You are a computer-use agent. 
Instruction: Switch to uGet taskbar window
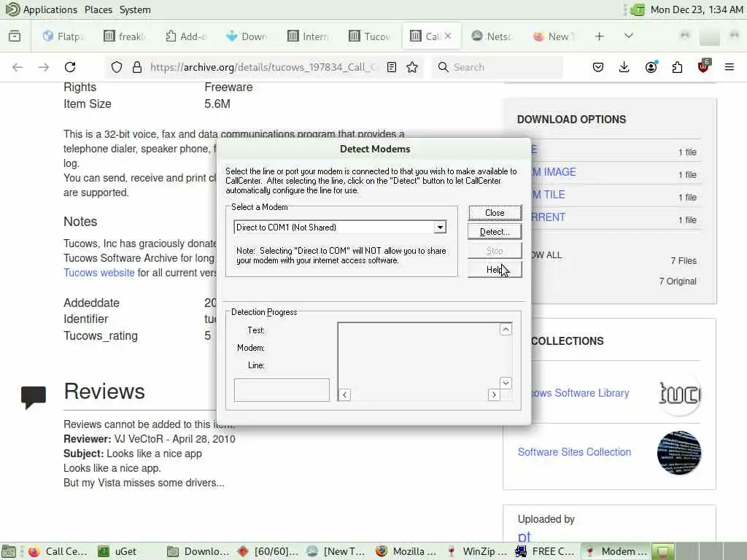coord(118,551)
